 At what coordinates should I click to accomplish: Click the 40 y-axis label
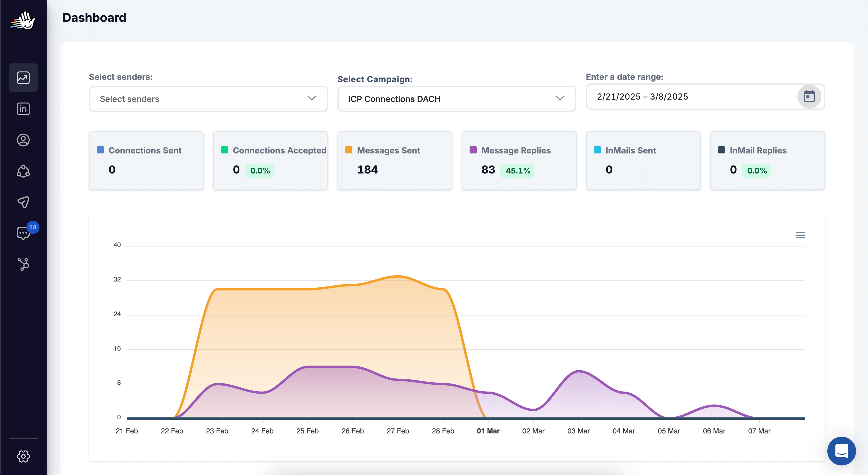point(117,245)
